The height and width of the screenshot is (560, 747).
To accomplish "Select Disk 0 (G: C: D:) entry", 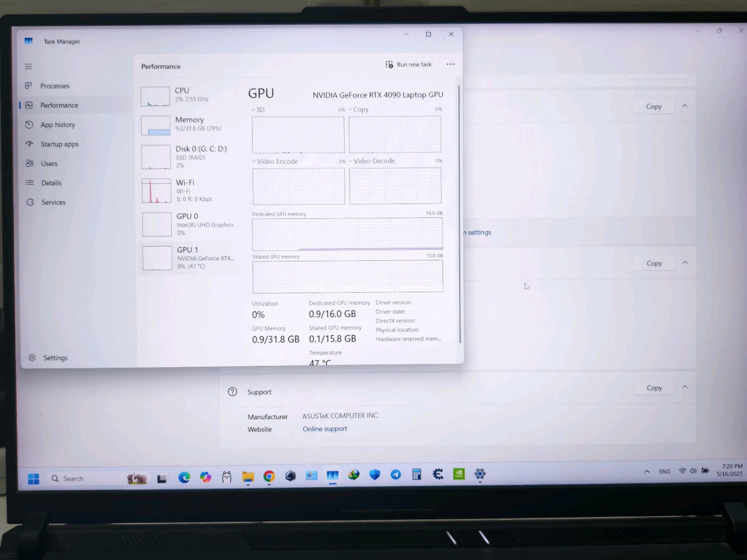I will (187, 157).
